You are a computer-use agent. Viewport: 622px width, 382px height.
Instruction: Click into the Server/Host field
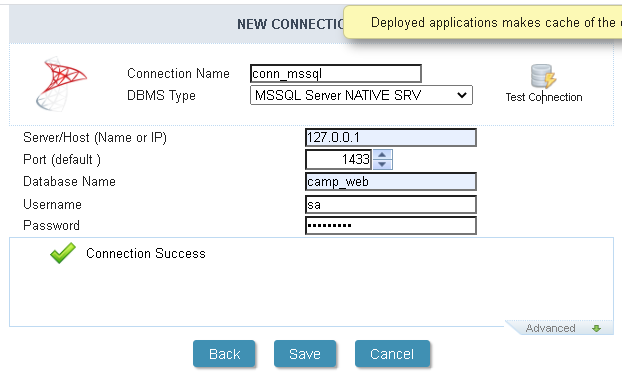pyautogui.click(x=391, y=138)
